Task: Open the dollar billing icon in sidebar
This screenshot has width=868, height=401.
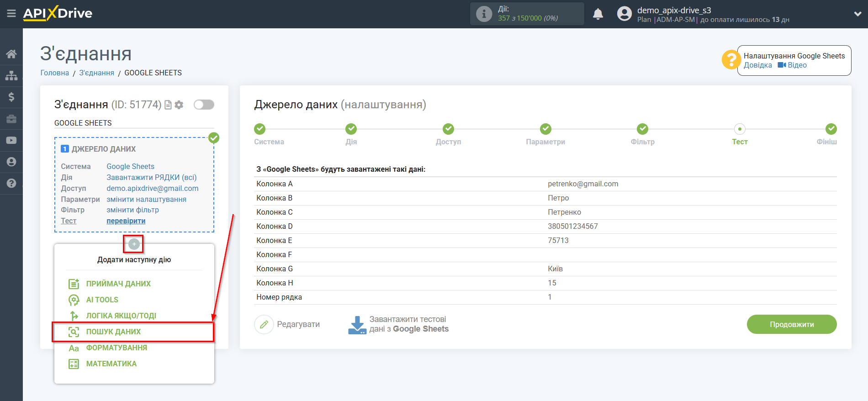Action: [x=11, y=97]
